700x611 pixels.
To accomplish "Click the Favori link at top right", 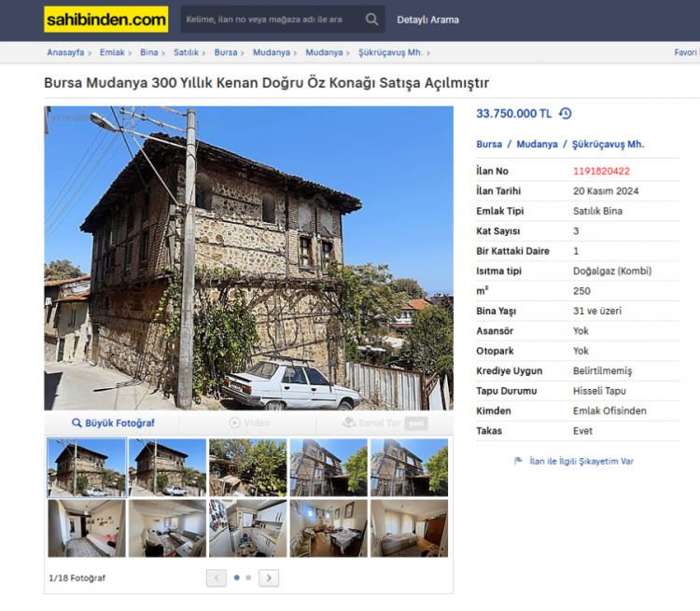I will (685, 53).
